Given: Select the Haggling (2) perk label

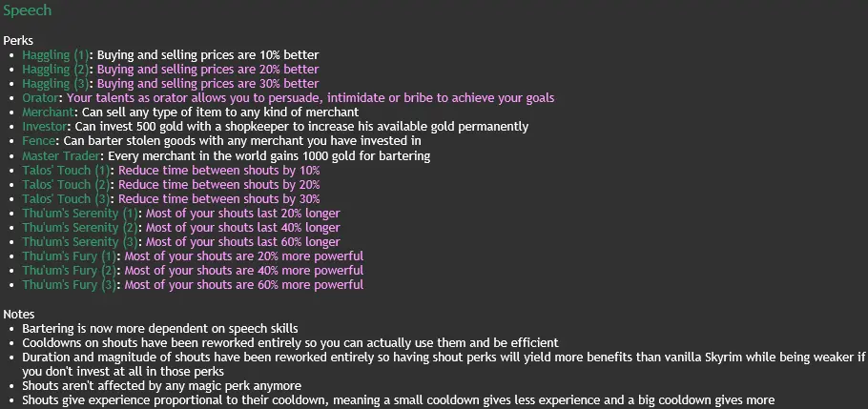Looking at the screenshot, I should pos(55,70).
